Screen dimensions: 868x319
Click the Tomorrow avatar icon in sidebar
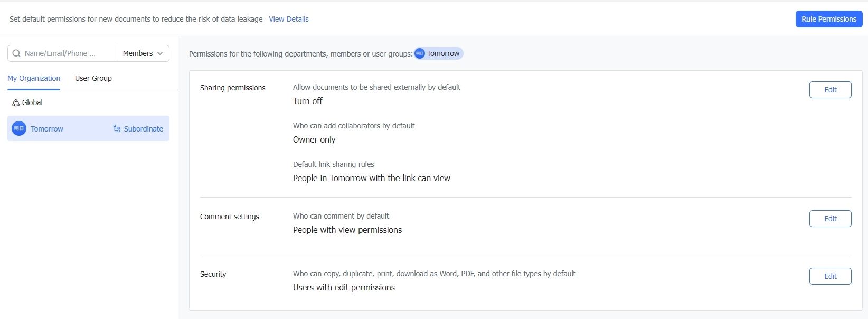pos(18,128)
